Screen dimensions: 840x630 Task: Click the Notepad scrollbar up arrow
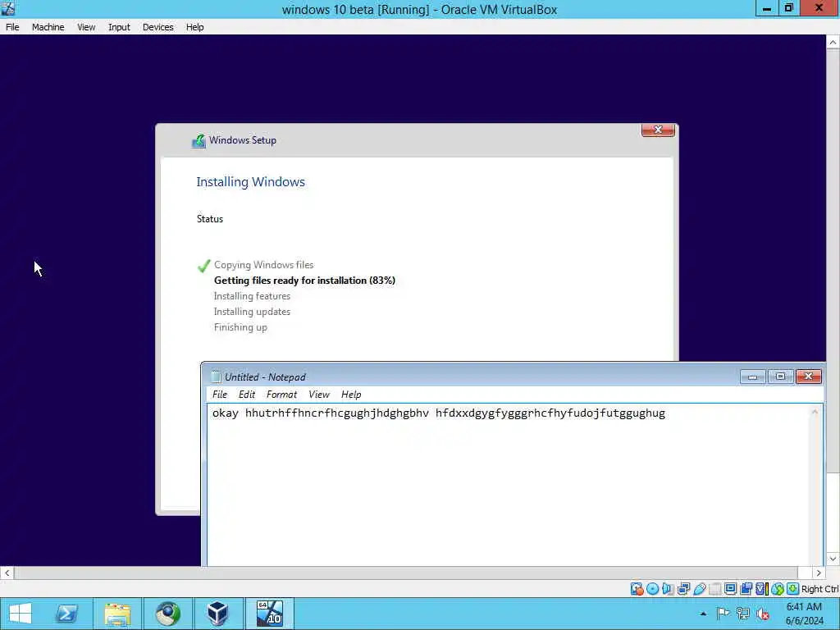click(x=815, y=412)
